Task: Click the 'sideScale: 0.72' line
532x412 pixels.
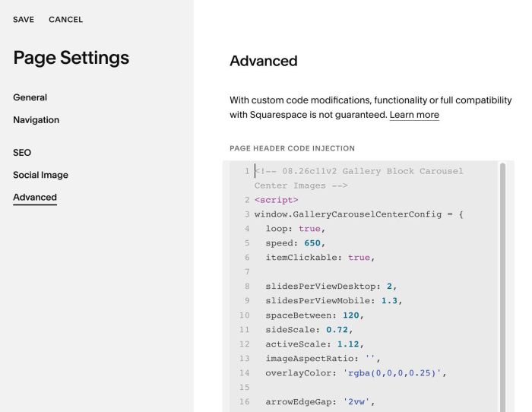Action: [x=309, y=330]
